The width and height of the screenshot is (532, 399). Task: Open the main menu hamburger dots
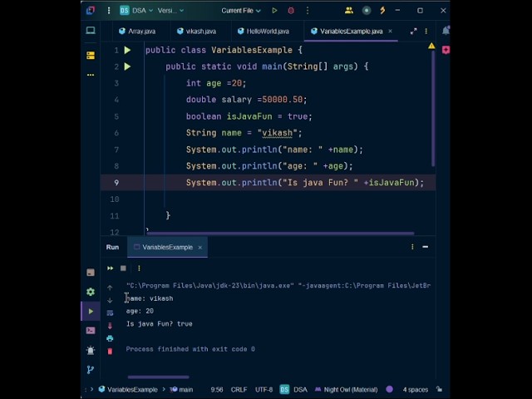pyautogui.click(x=109, y=11)
